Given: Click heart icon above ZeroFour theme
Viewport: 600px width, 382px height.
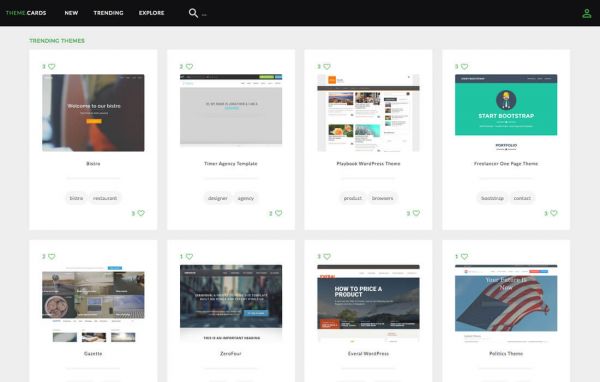Looking at the screenshot, I should (x=189, y=256).
